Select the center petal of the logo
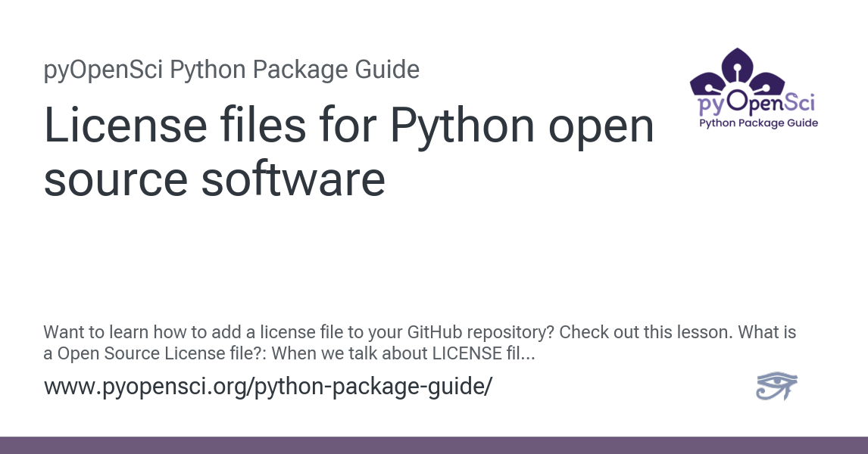The image size is (868, 454). (x=738, y=67)
